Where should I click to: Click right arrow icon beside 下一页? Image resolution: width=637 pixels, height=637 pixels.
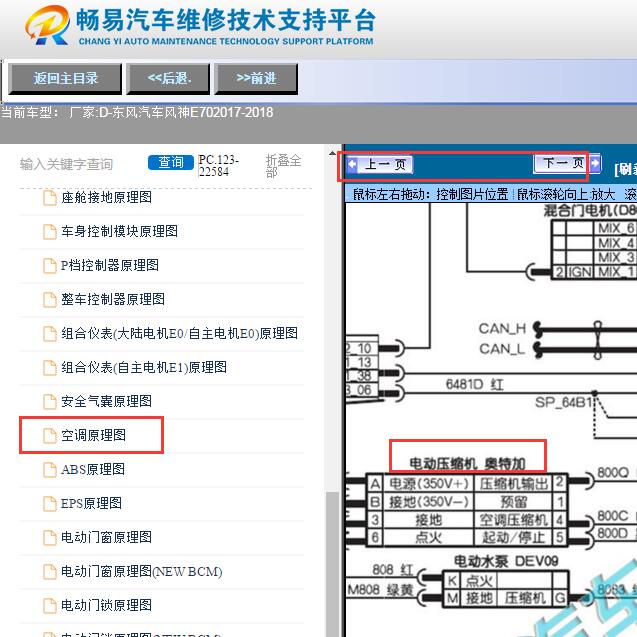tap(595, 163)
